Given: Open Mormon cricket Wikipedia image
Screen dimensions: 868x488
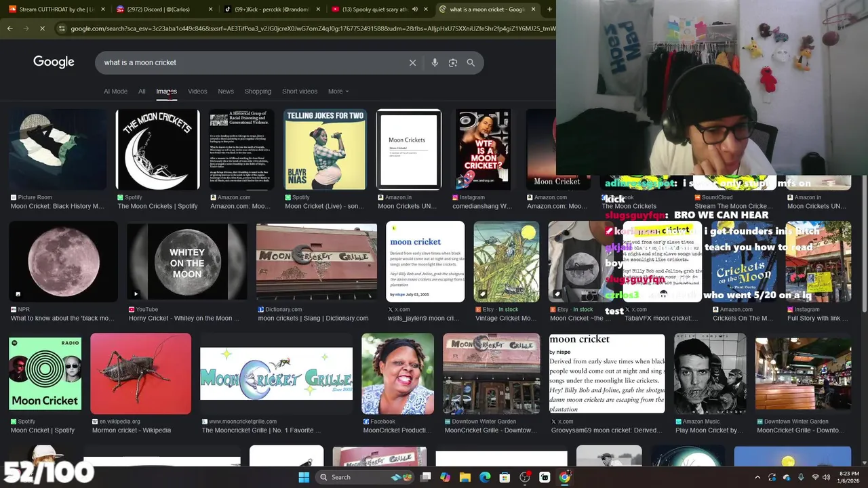Looking at the screenshot, I should pyautogui.click(x=140, y=373).
